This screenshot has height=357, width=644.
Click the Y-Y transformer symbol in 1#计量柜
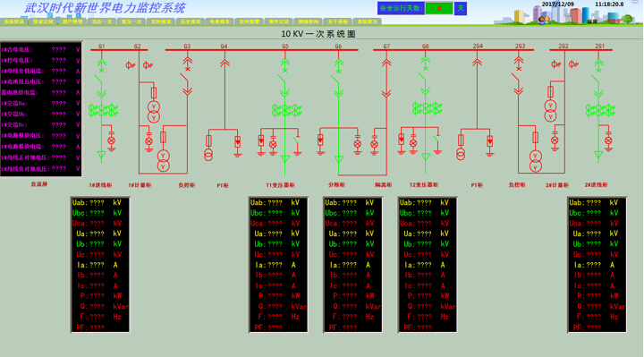[x=154, y=112]
